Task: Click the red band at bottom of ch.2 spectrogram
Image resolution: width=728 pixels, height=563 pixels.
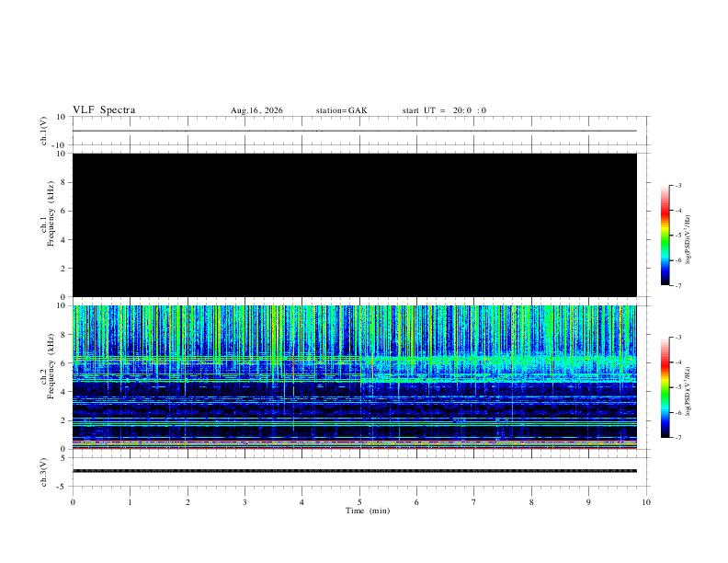Action: [355, 448]
